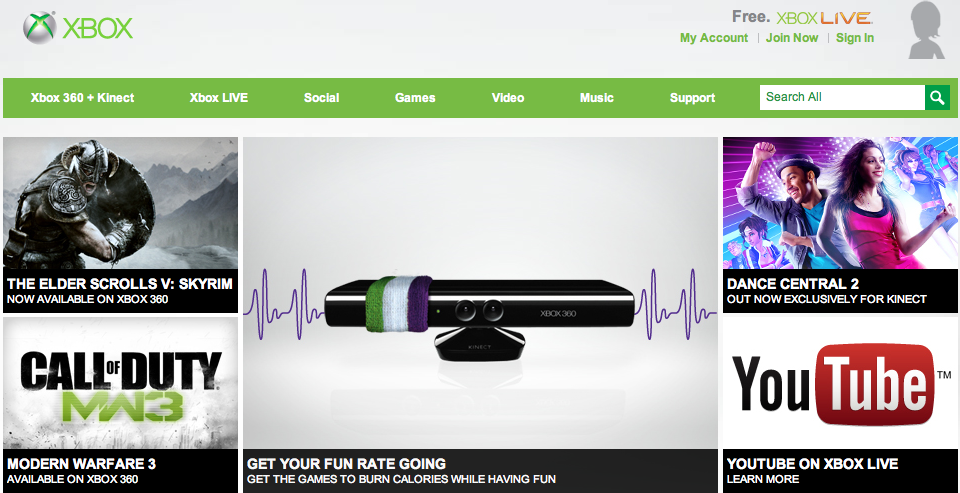Click the Xbox LIVE logo near Free
The height and width of the screenshot is (493, 960).
tap(825, 17)
